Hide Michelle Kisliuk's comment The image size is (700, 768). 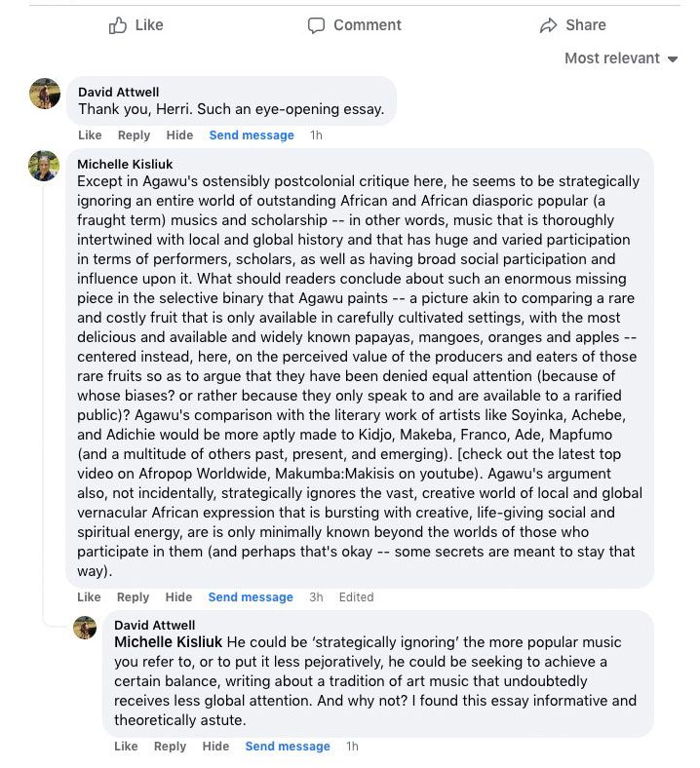179,597
